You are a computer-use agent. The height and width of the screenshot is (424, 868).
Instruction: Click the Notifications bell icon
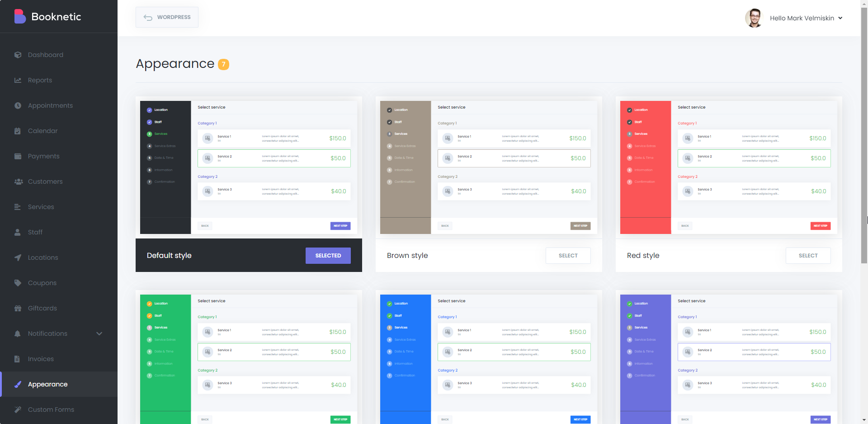tap(18, 333)
